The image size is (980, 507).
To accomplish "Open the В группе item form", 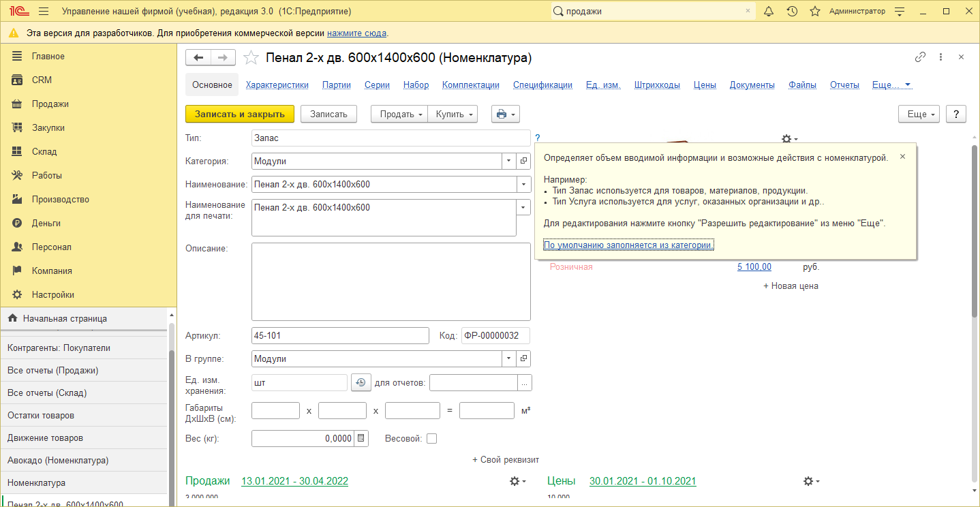I will pos(523,358).
